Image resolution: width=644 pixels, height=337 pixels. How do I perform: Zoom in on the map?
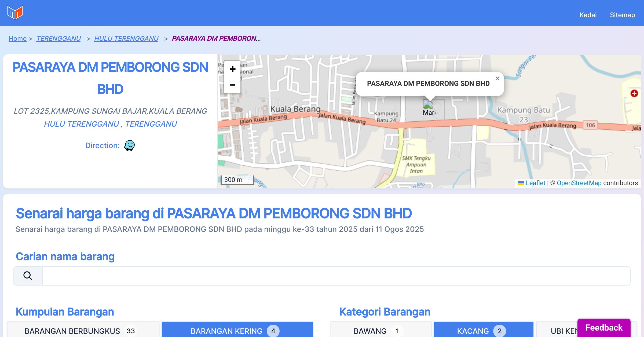click(232, 69)
